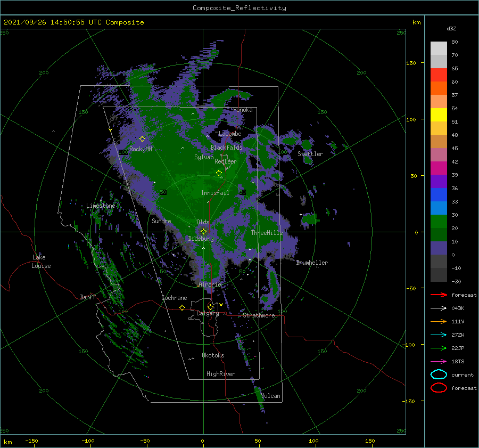
Task: Click the Strathmore label
Action: pos(259,315)
